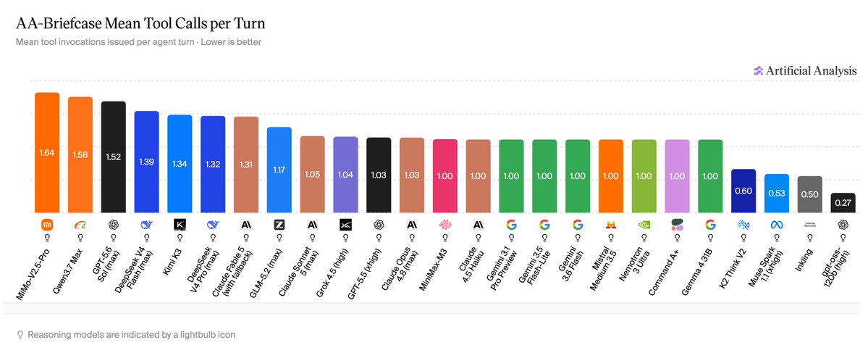The width and height of the screenshot is (868, 353).
Task: Click the Artificial Analysis logo link
Action: coord(805,70)
